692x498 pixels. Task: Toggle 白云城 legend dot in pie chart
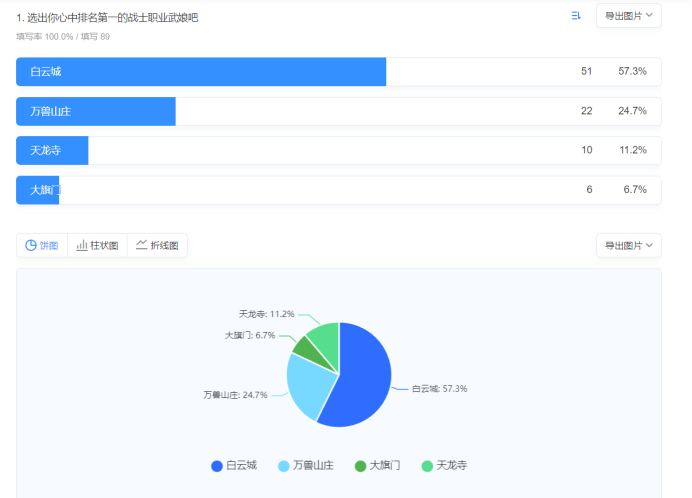click(x=217, y=466)
